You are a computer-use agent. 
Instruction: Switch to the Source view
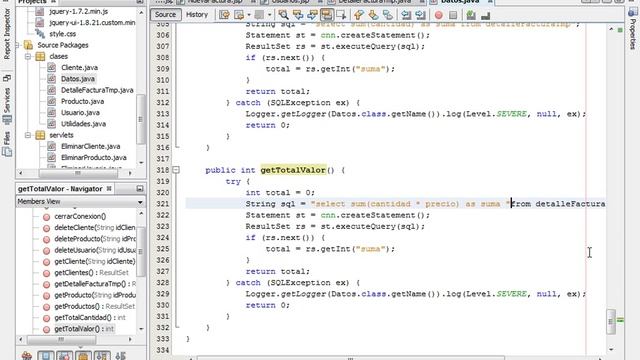tap(165, 15)
